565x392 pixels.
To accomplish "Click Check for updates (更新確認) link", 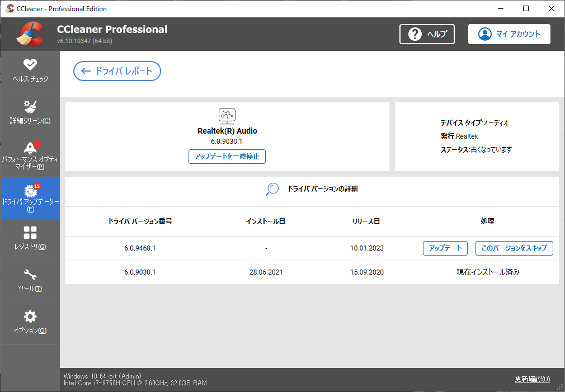I will coord(532,379).
